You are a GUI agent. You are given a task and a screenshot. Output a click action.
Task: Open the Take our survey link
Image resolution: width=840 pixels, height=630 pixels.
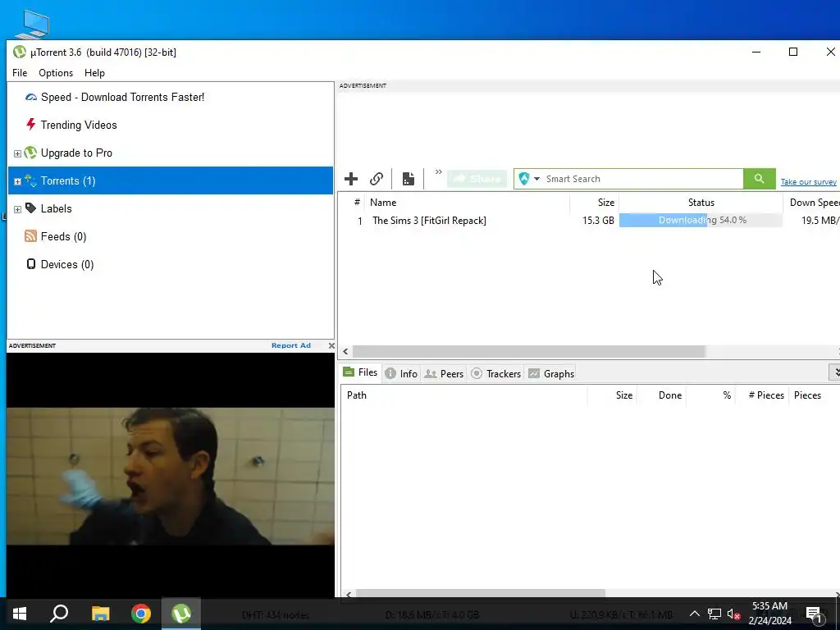coord(808,182)
